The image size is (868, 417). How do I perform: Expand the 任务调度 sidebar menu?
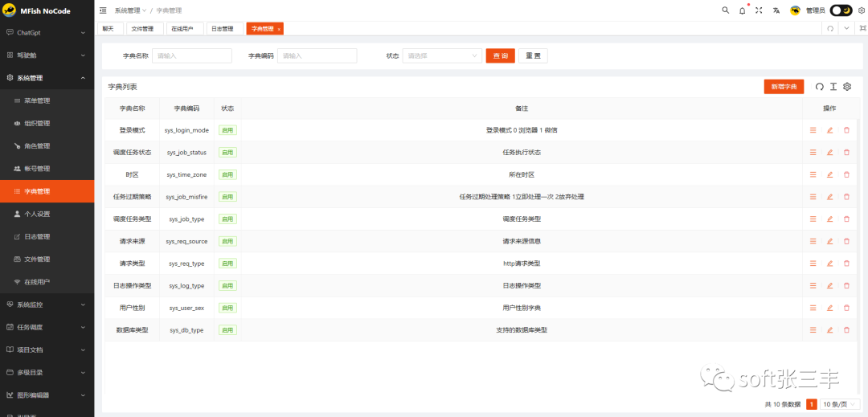[47, 327]
